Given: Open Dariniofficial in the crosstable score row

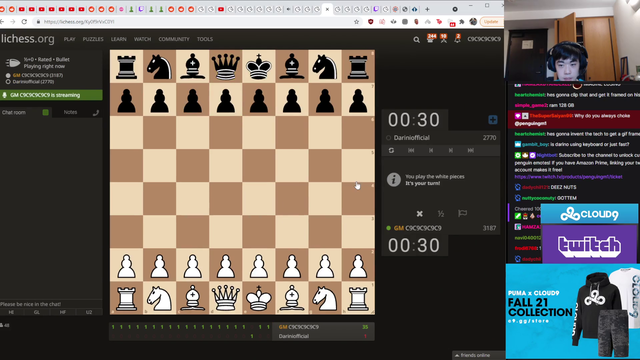Looking at the screenshot, I should [293, 336].
